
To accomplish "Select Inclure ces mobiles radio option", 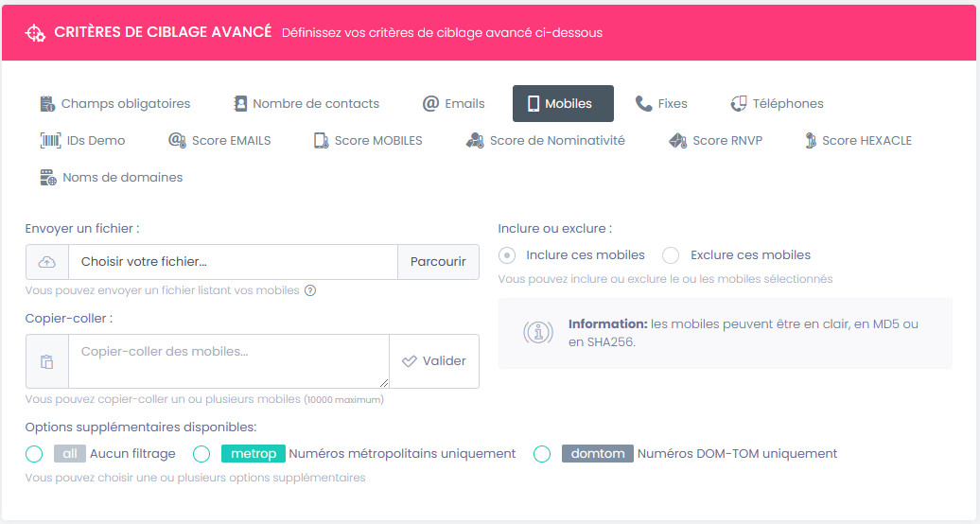I will (507, 255).
